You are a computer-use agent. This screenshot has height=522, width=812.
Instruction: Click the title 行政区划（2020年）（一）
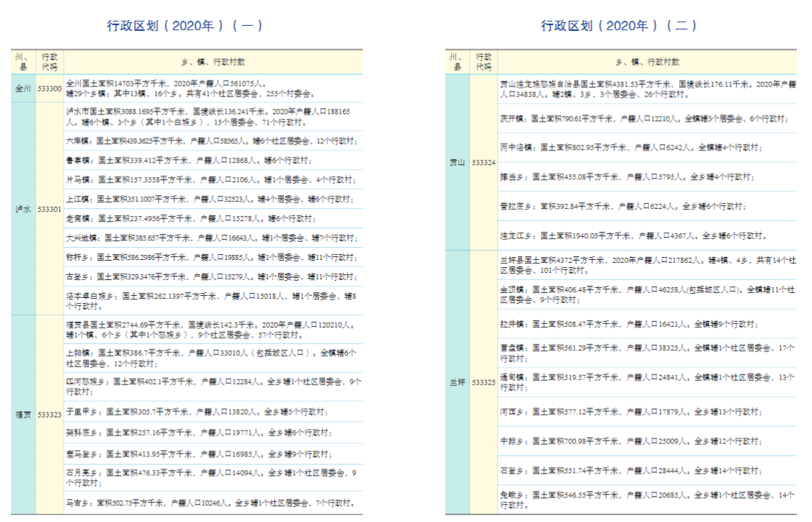pyautogui.click(x=185, y=26)
